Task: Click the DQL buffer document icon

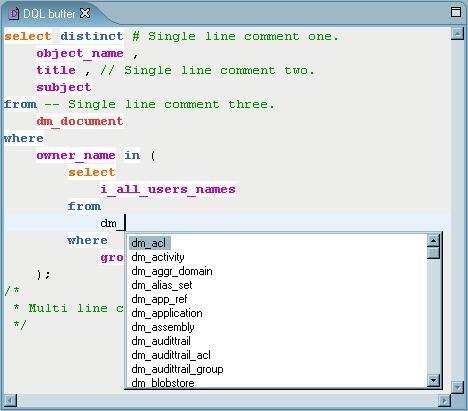Action: (x=14, y=14)
